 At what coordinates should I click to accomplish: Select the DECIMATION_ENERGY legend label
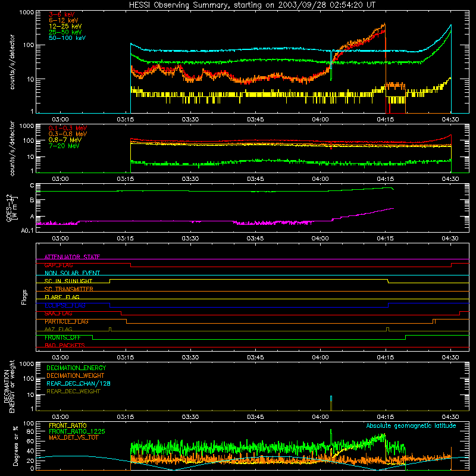76,368
